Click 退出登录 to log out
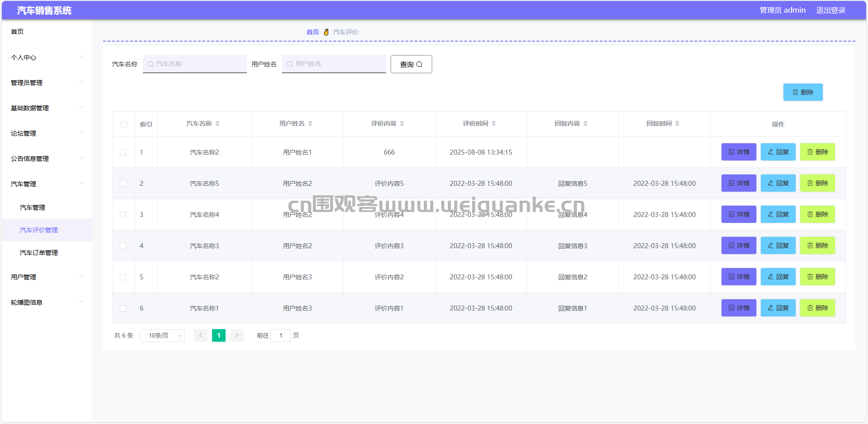 (830, 10)
